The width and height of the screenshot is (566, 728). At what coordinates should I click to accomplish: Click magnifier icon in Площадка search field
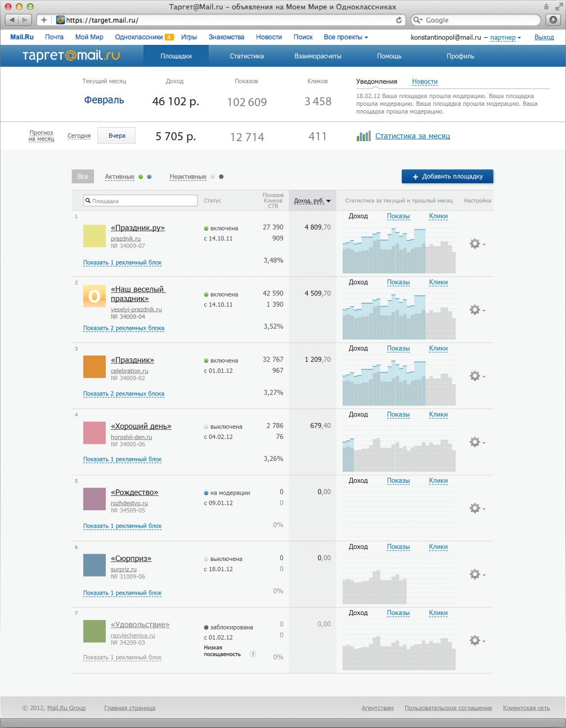[x=88, y=200]
